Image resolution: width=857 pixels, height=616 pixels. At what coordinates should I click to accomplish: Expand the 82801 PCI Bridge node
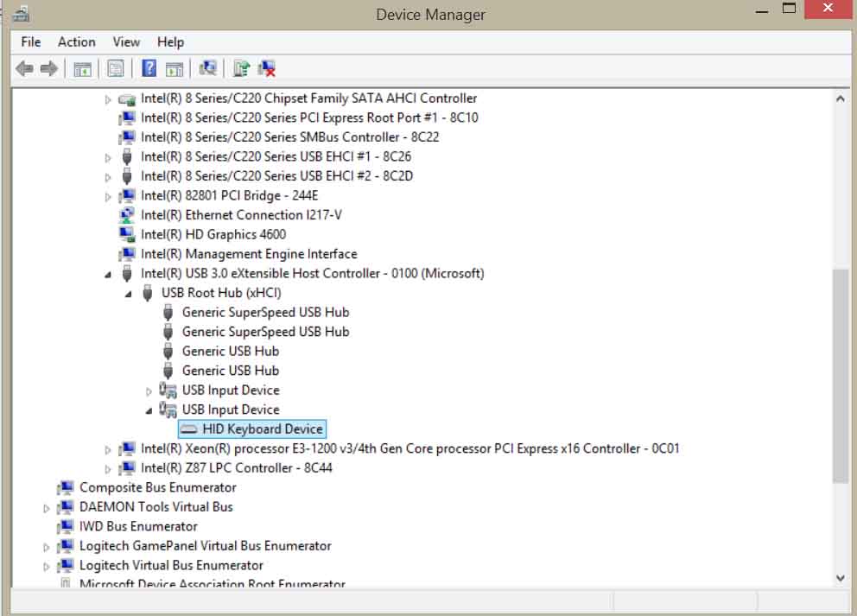108,197
